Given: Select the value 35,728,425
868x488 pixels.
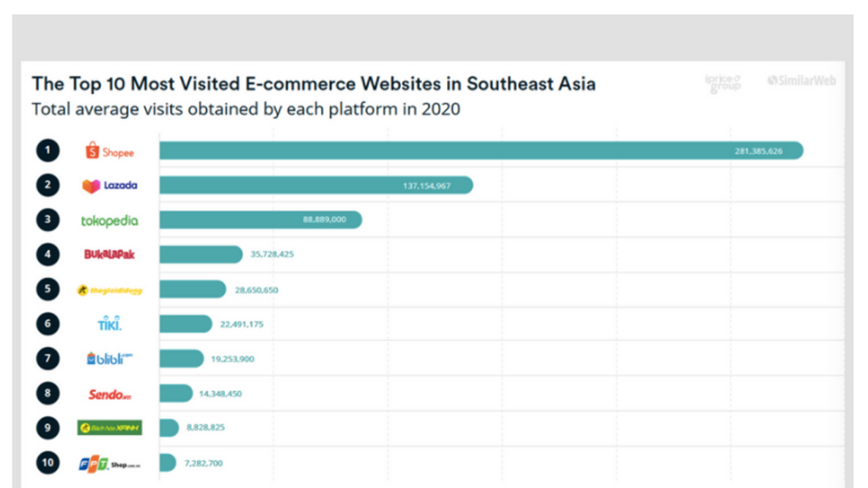Looking at the screenshot, I should click(272, 254).
